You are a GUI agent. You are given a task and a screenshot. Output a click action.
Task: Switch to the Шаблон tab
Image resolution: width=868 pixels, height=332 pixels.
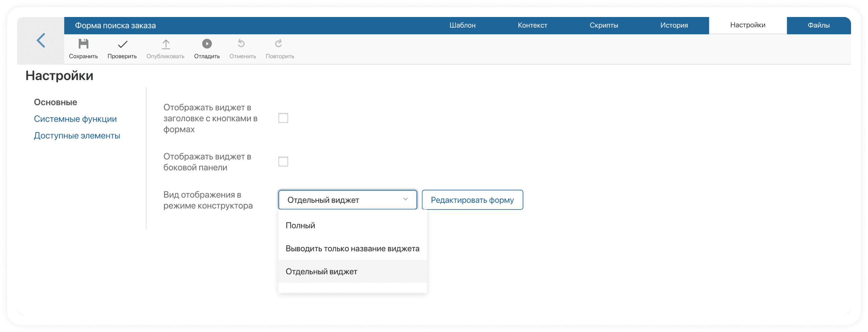click(x=462, y=25)
